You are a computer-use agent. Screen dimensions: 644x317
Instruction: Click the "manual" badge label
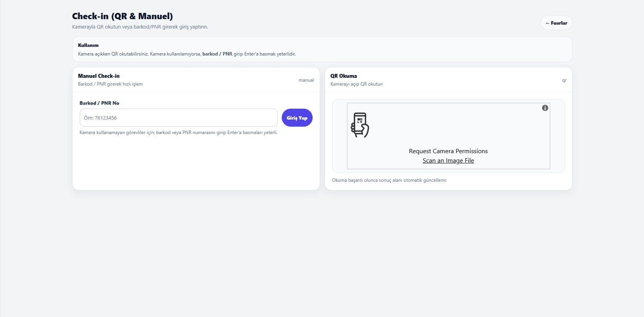pyautogui.click(x=306, y=80)
